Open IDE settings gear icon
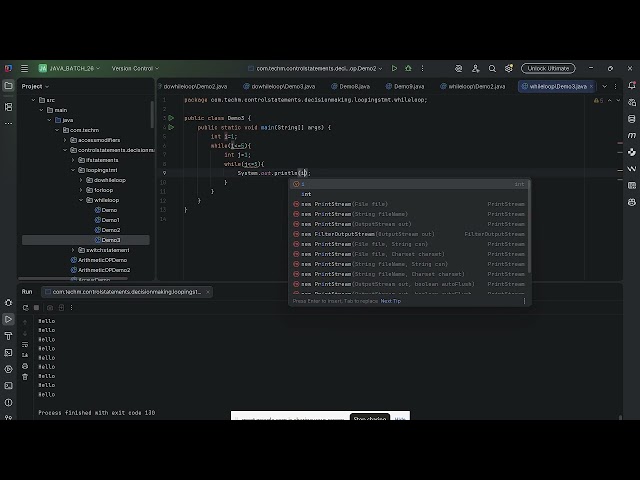Image resolution: width=640 pixels, height=480 pixels. point(509,69)
